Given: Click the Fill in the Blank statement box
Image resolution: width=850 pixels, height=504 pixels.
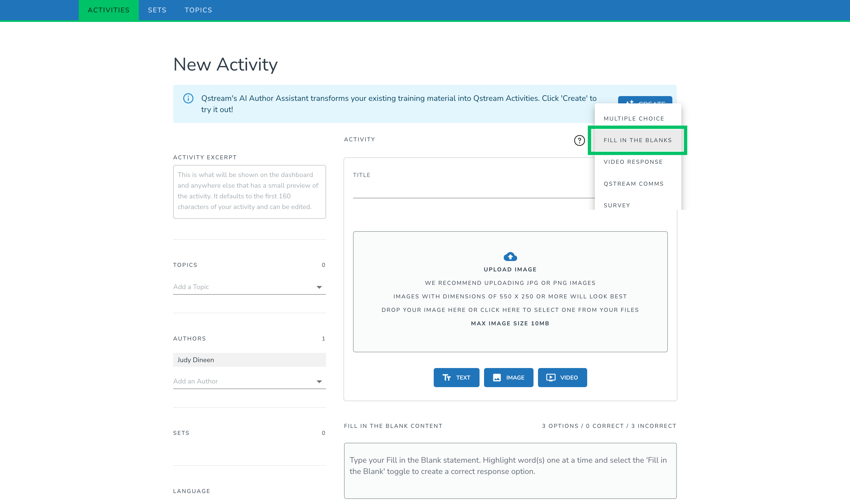Looking at the screenshot, I should coord(510,471).
